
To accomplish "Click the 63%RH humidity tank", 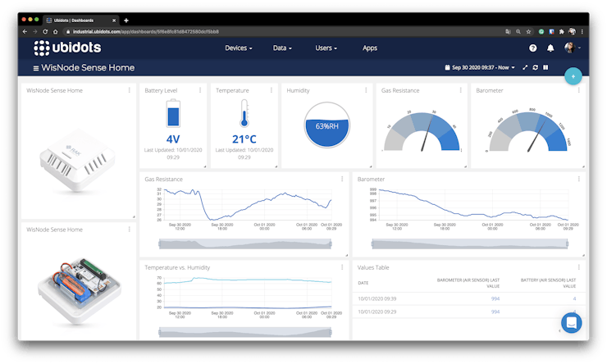I will [326, 125].
